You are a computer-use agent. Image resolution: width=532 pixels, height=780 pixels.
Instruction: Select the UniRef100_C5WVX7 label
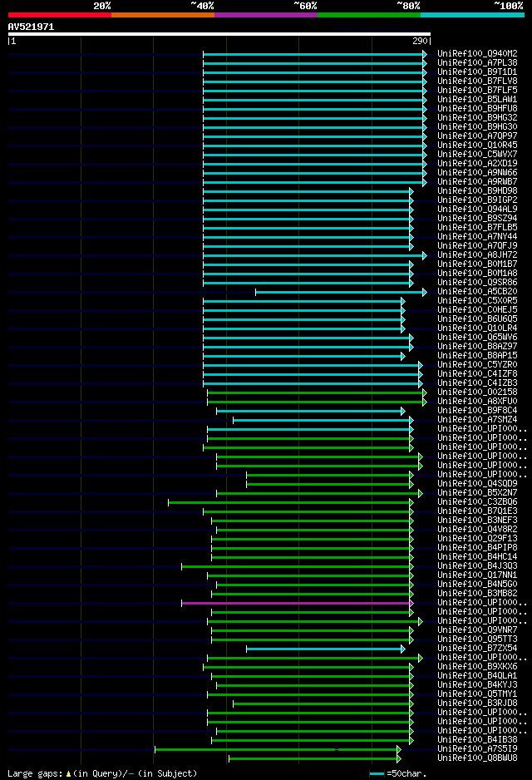(x=477, y=154)
